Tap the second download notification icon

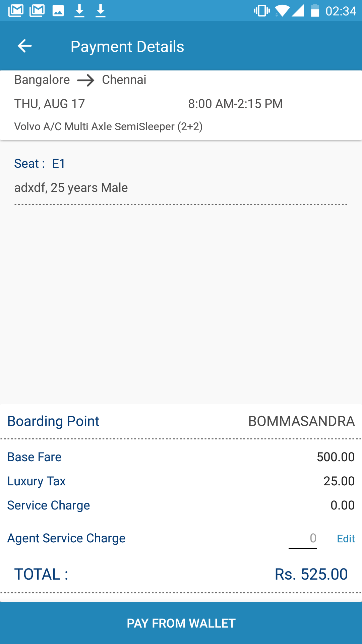coord(101,11)
